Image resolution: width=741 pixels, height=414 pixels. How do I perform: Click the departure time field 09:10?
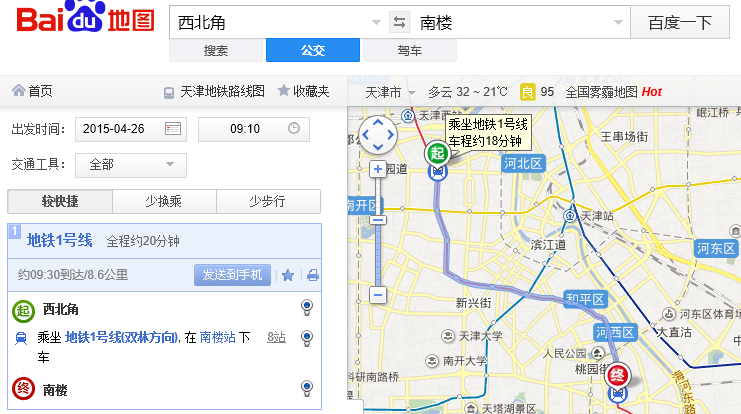(254, 129)
